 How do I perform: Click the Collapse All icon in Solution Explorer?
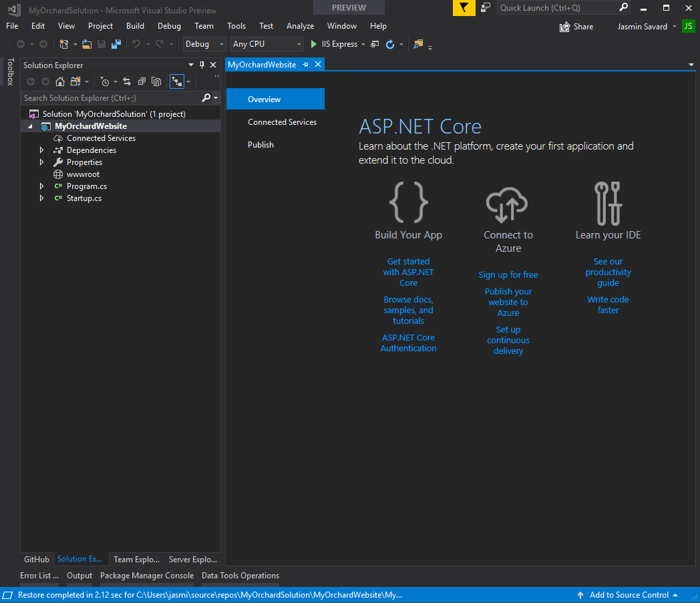[x=142, y=81]
